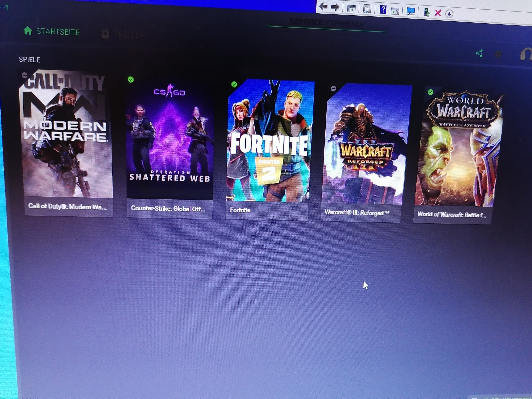Click the green checkmark badge on Fortnite
The width and height of the screenshot is (532, 399).
coord(234,84)
